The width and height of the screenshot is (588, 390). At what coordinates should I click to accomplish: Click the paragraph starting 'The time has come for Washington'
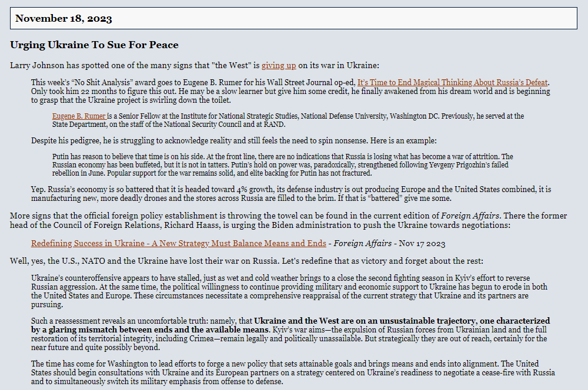coord(293,372)
